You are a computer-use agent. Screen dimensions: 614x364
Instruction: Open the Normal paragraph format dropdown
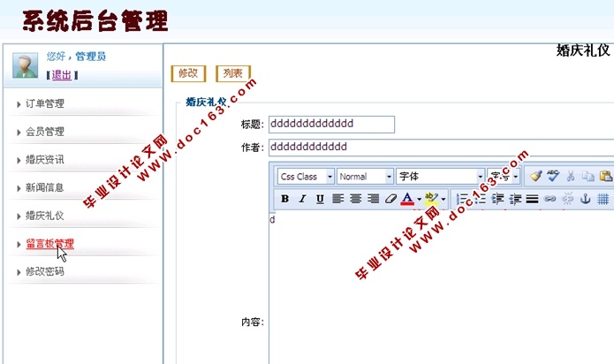pyautogui.click(x=365, y=177)
